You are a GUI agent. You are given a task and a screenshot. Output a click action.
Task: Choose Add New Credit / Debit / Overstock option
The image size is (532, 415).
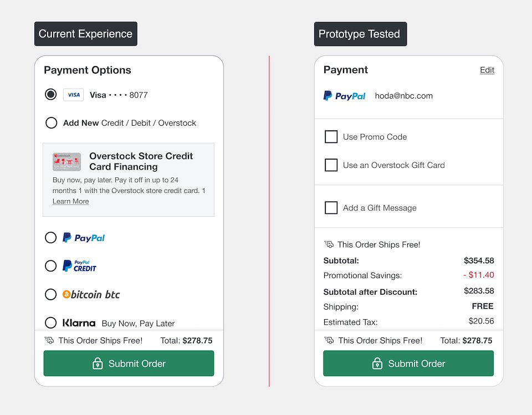pyautogui.click(x=51, y=123)
